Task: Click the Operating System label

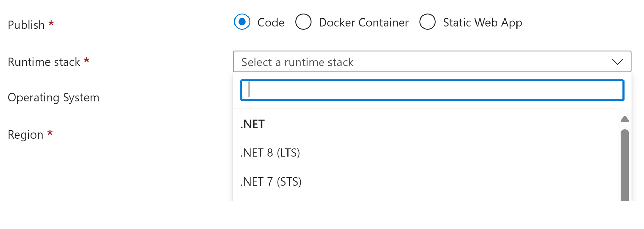Action: pyautogui.click(x=54, y=98)
